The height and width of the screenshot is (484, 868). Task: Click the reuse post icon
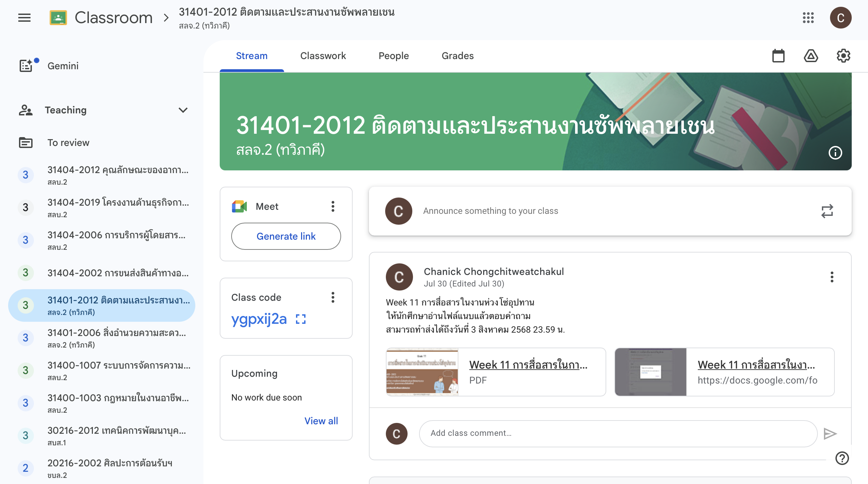coord(827,211)
